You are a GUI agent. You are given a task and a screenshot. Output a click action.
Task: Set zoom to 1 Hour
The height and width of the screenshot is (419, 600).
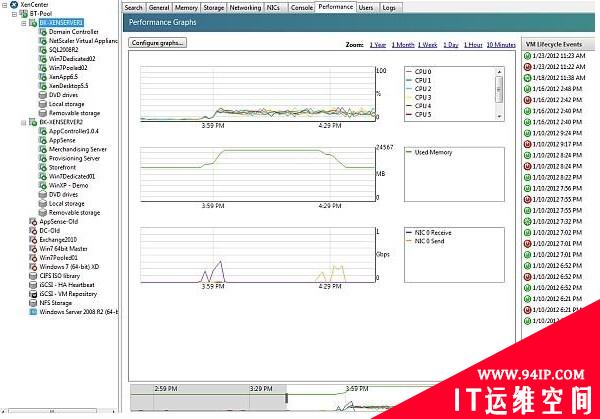[473, 45]
